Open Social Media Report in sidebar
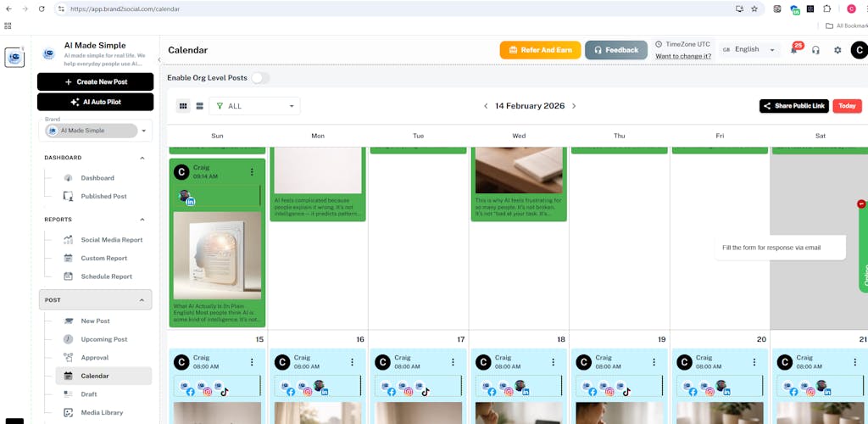The width and height of the screenshot is (868, 424). 111,240
